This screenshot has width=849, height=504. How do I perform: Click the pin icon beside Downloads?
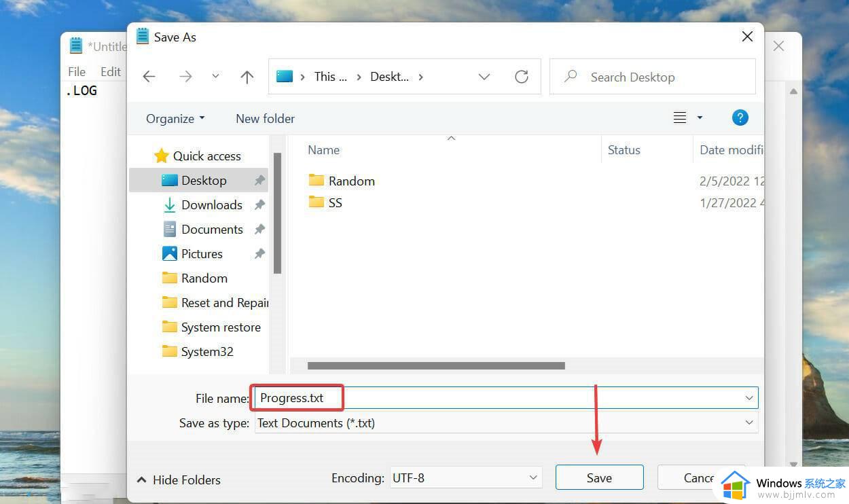[259, 205]
